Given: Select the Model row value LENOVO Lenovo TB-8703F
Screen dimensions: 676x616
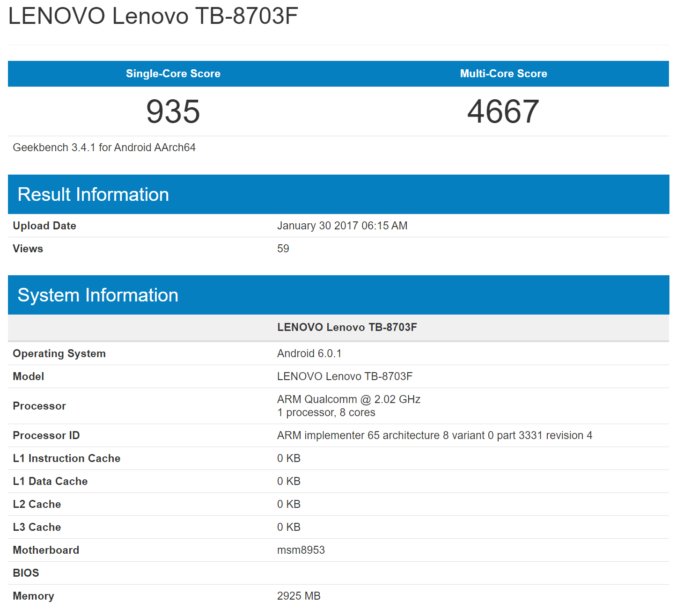Looking at the screenshot, I should [345, 376].
